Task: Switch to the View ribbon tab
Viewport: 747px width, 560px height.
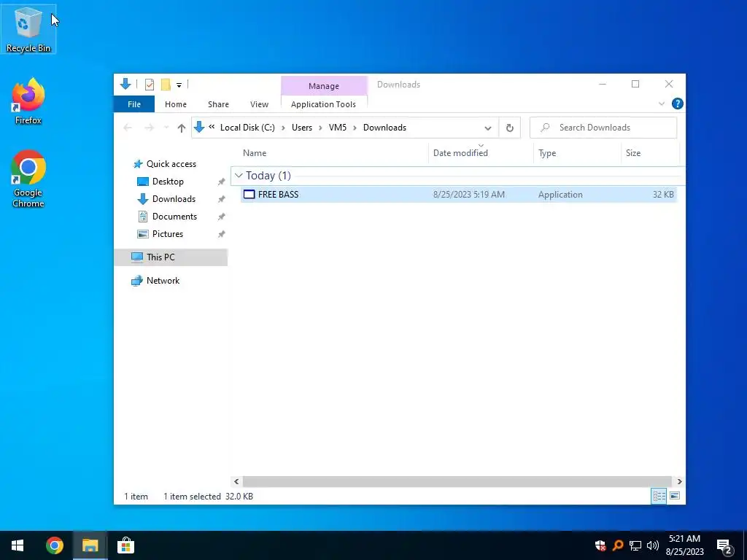Action: click(x=259, y=104)
